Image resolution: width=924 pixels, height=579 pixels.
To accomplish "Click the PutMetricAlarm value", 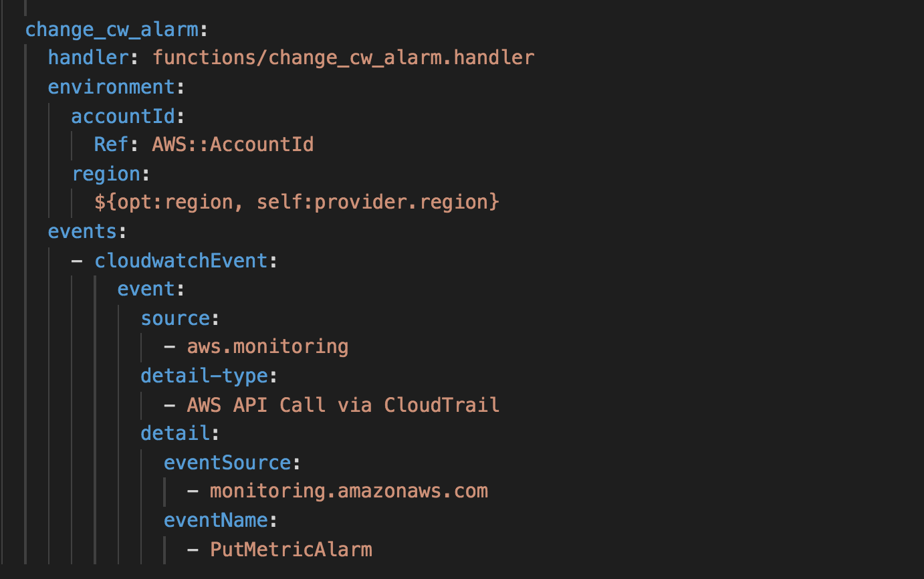I will tap(291, 550).
